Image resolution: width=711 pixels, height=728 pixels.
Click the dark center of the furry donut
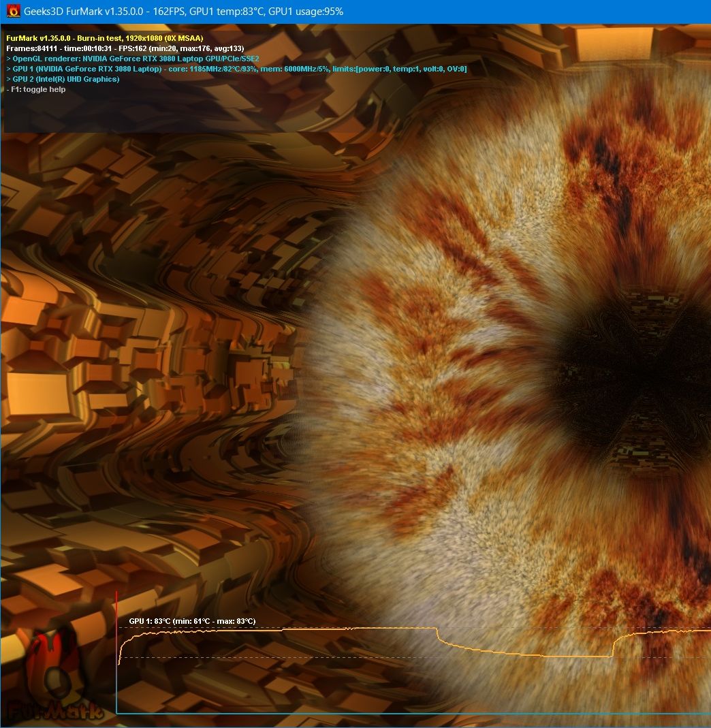pyautogui.click(x=633, y=368)
